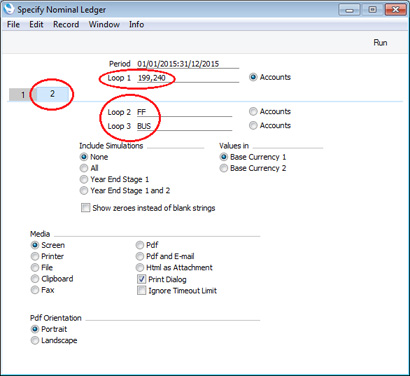
Task: Select Clipboard as media
Action: pyautogui.click(x=35, y=279)
